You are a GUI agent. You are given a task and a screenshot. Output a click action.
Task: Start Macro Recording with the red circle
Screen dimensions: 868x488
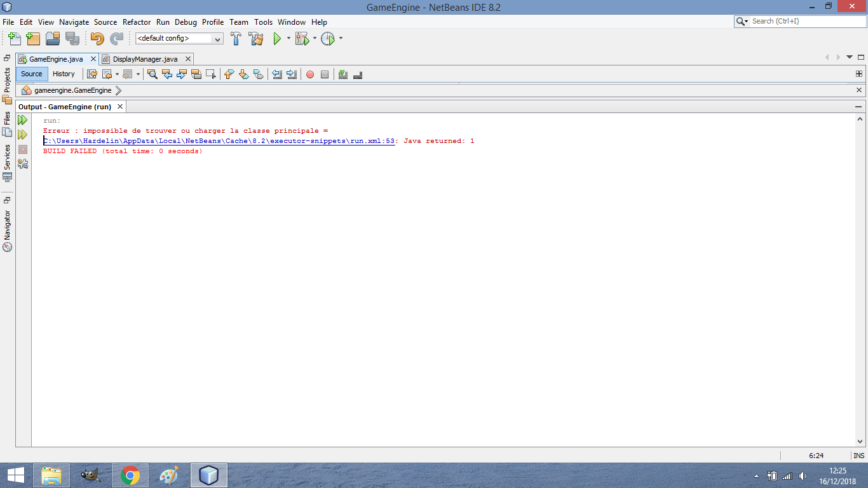[x=310, y=74]
